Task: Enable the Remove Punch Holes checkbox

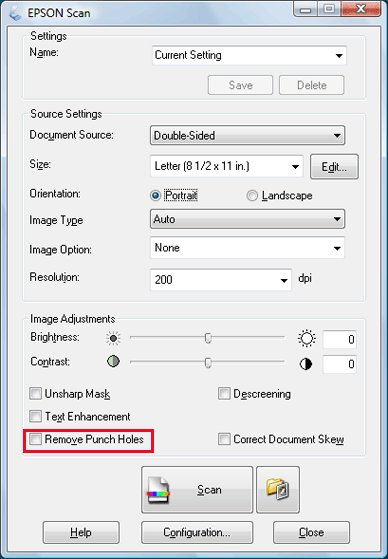Action: [x=35, y=439]
